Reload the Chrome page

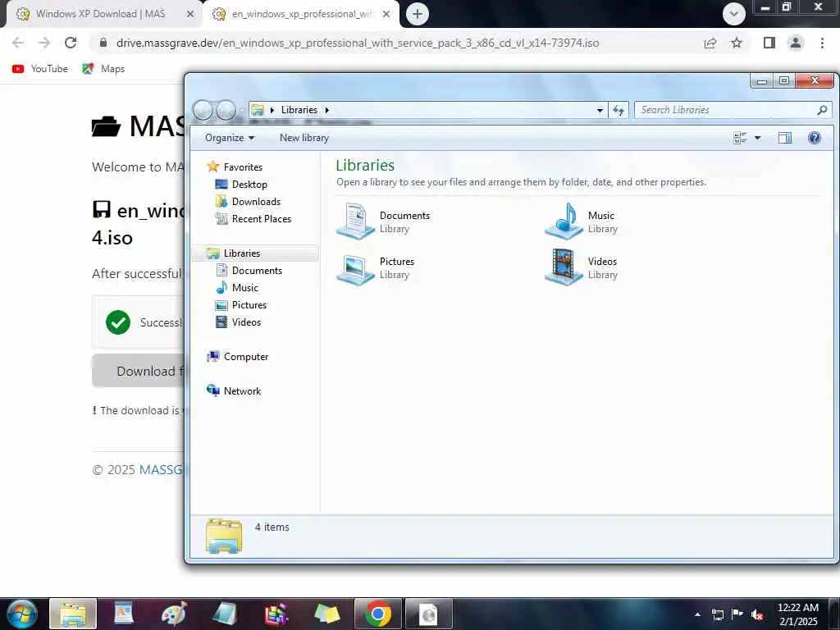point(71,43)
